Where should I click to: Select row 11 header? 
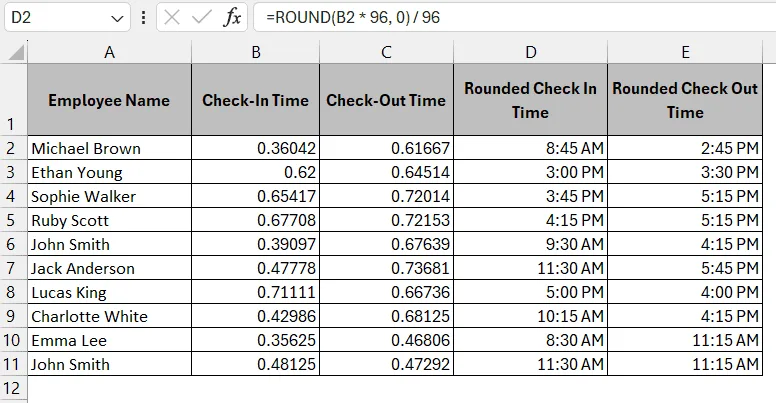pos(13,364)
